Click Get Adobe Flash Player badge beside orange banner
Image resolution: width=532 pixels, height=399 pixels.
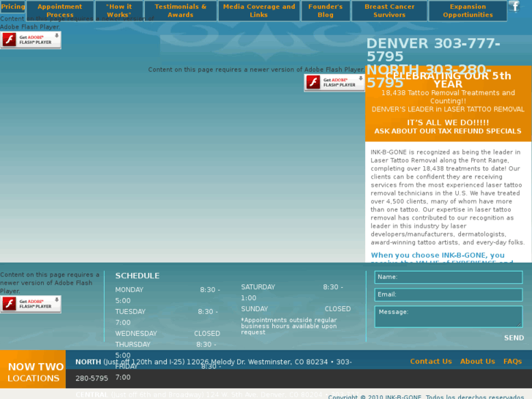click(x=334, y=83)
